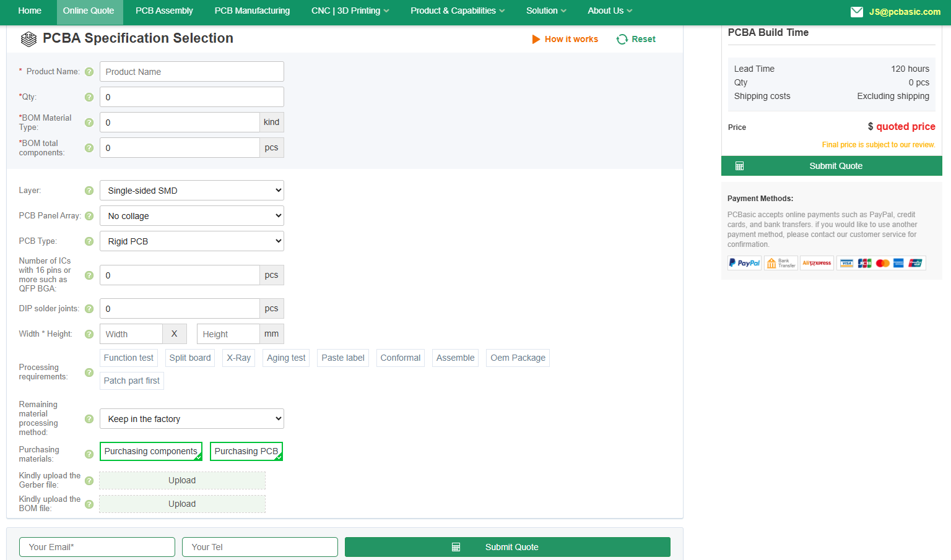Image resolution: width=951 pixels, height=560 pixels.
Task: Switch to the Online Quote tab
Action: [89, 11]
